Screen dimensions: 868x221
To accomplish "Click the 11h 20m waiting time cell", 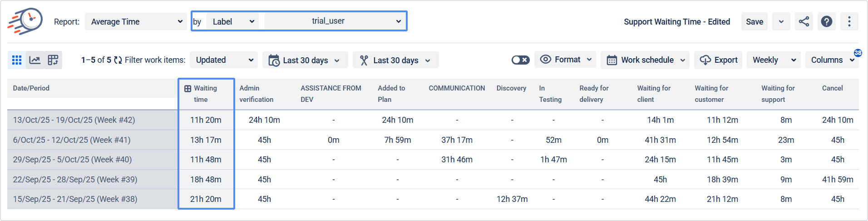I will point(206,120).
